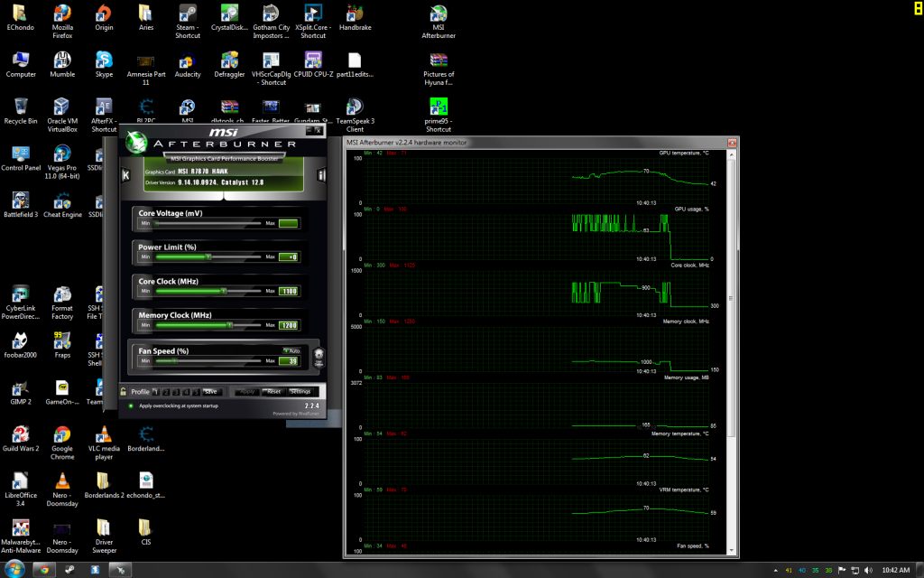Click the Fan Speed value field 39
This screenshot has height=578, width=924.
coord(289,361)
